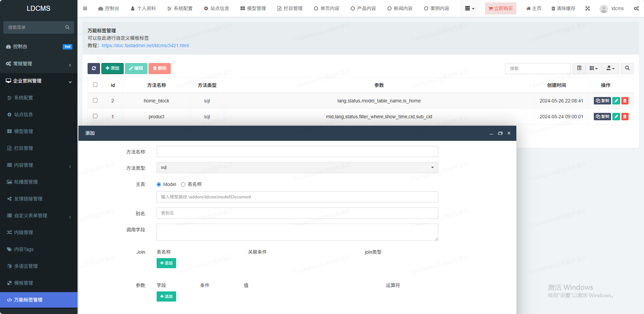Copy the home_block row with 复制 button
644x314 pixels.
click(x=602, y=101)
